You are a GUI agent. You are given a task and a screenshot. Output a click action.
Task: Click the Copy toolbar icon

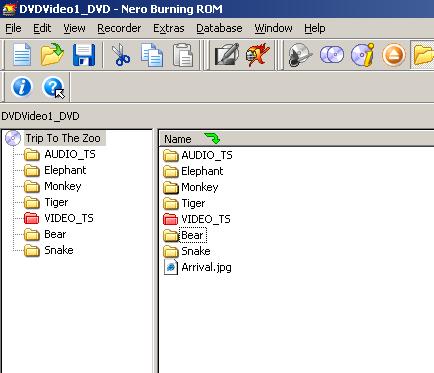pyautogui.click(x=152, y=54)
